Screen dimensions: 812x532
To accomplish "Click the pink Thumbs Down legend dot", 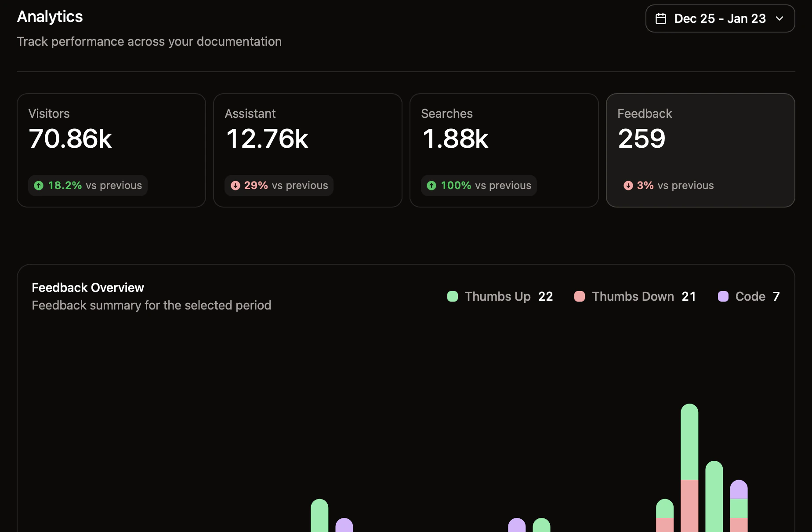I will pos(579,296).
